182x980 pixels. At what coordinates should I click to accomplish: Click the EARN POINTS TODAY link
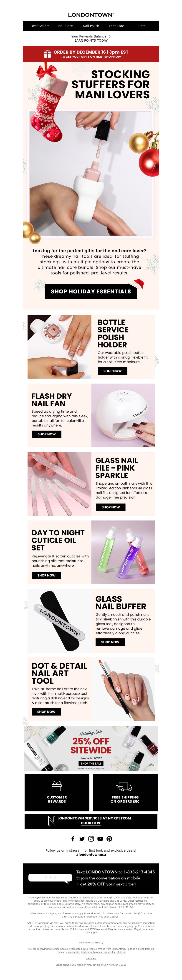[91, 40]
